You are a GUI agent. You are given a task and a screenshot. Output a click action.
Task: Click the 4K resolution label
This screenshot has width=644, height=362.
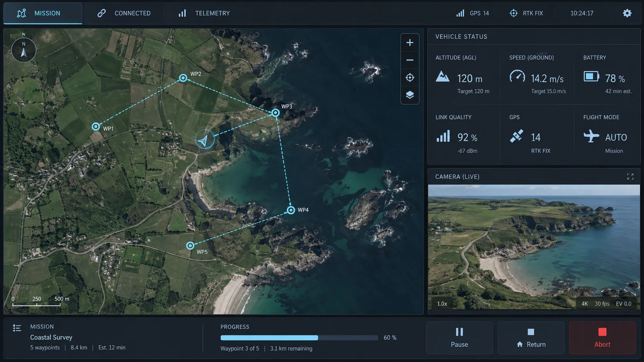coord(585,304)
